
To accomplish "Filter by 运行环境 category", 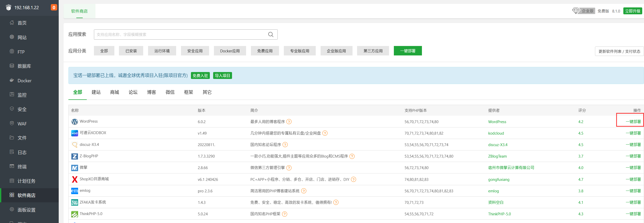I will pos(162,51).
